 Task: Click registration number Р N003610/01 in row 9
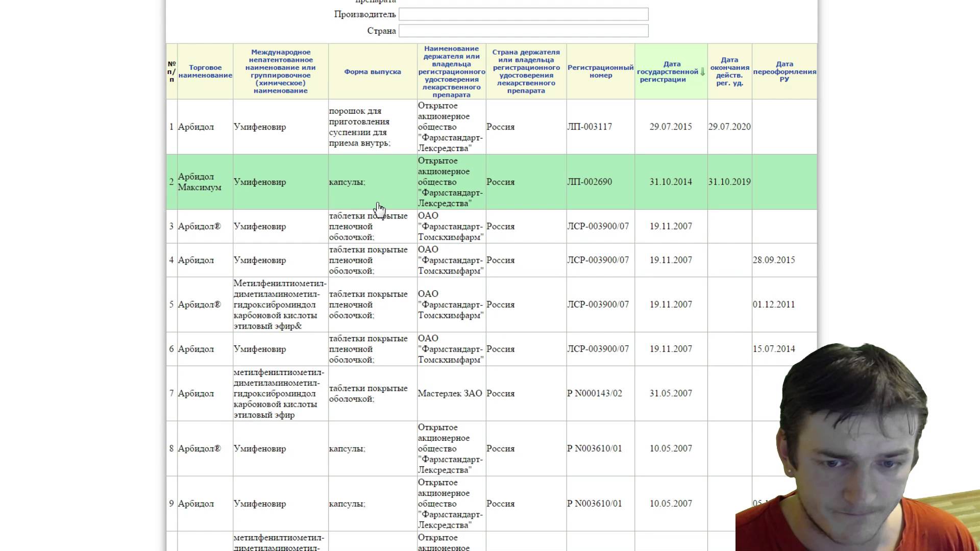pyautogui.click(x=595, y=504)
